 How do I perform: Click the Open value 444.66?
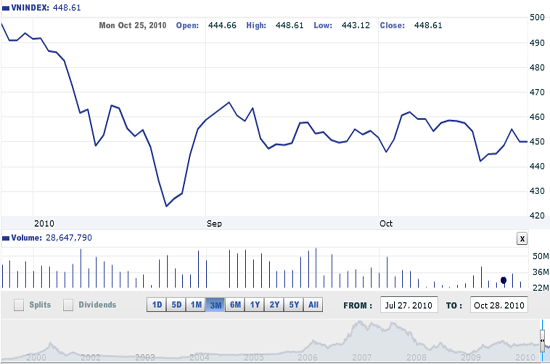(222, 25)
